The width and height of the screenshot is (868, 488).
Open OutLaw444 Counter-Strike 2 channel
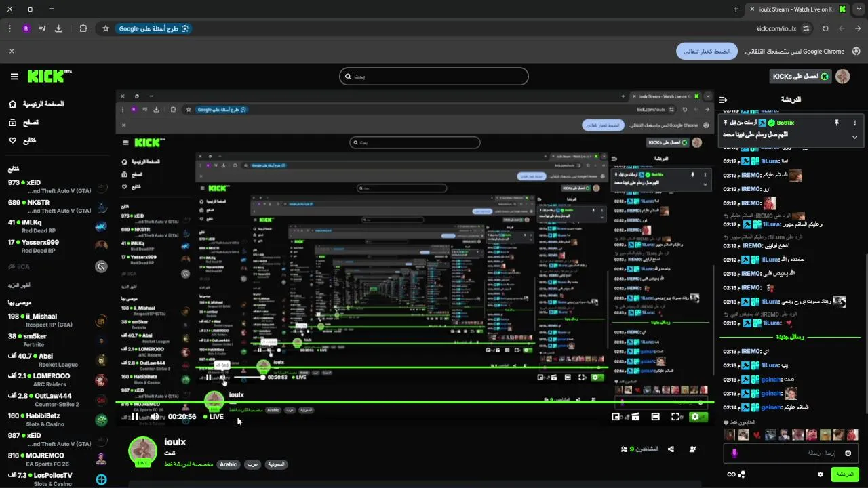point(58,400)
